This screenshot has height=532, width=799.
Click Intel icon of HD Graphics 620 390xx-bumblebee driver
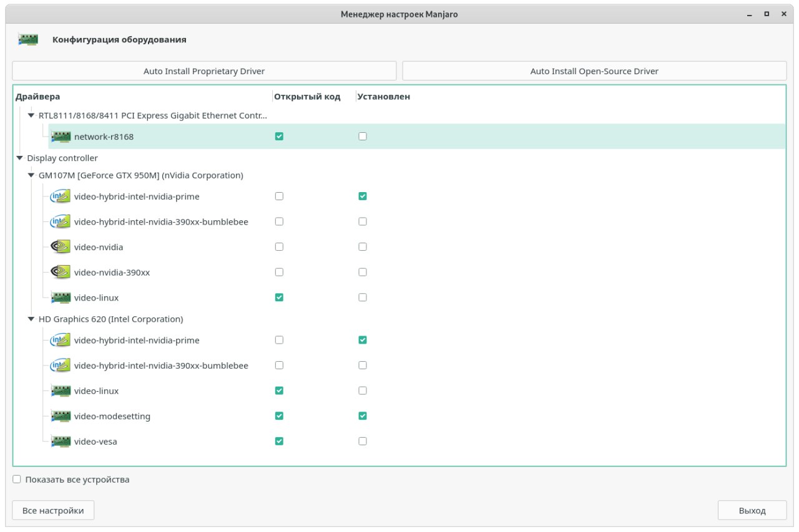click(61, 365)
